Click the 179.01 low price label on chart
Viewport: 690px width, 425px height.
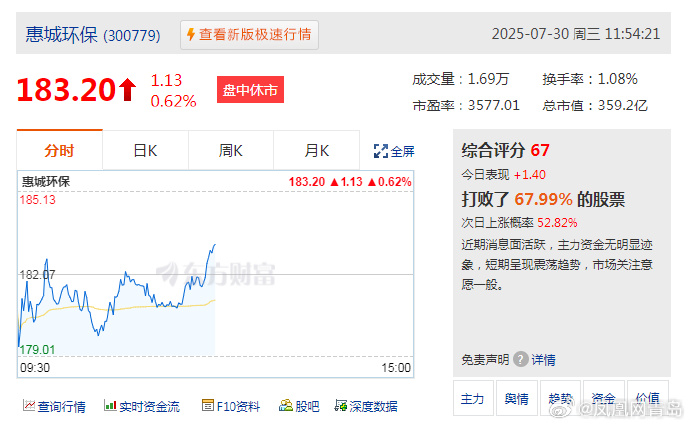pos(37,350)
